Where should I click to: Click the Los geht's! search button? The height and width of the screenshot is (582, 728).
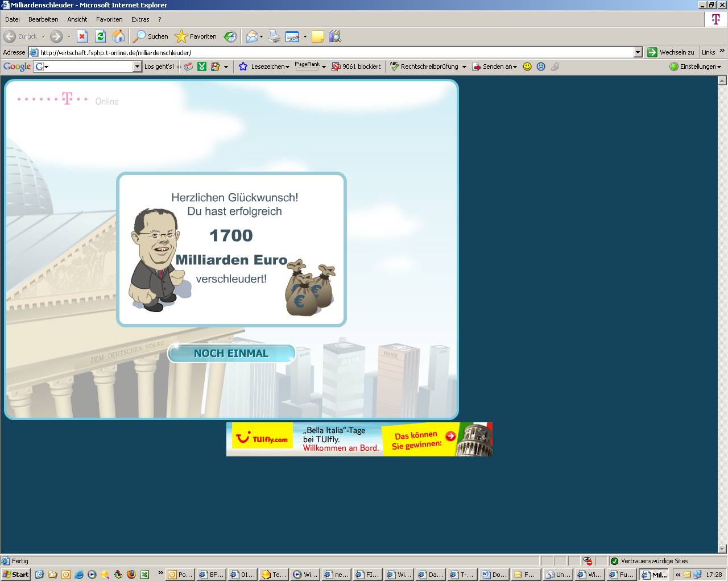pyautogui.click(x=159, y=66)
